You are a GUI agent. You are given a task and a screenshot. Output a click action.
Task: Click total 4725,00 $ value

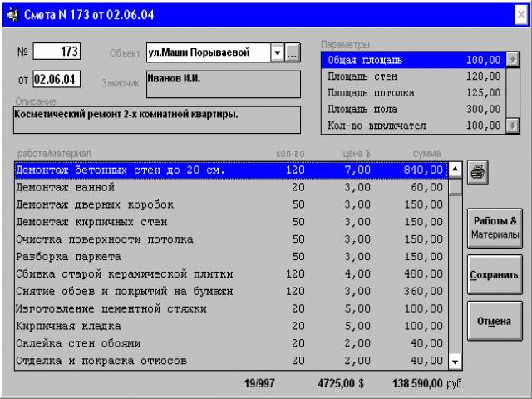pyautogui.click(x=341, y=384)
